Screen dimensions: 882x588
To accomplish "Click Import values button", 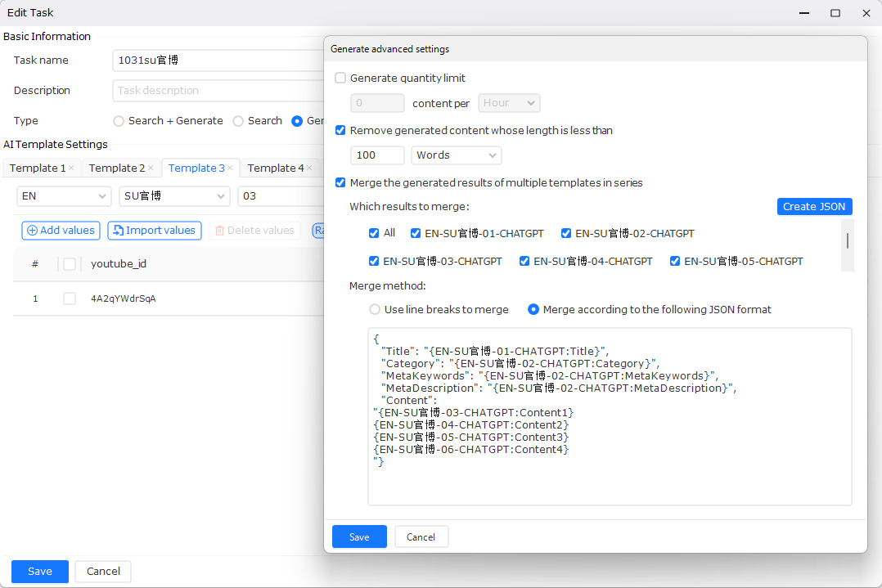I will (154, 231).
